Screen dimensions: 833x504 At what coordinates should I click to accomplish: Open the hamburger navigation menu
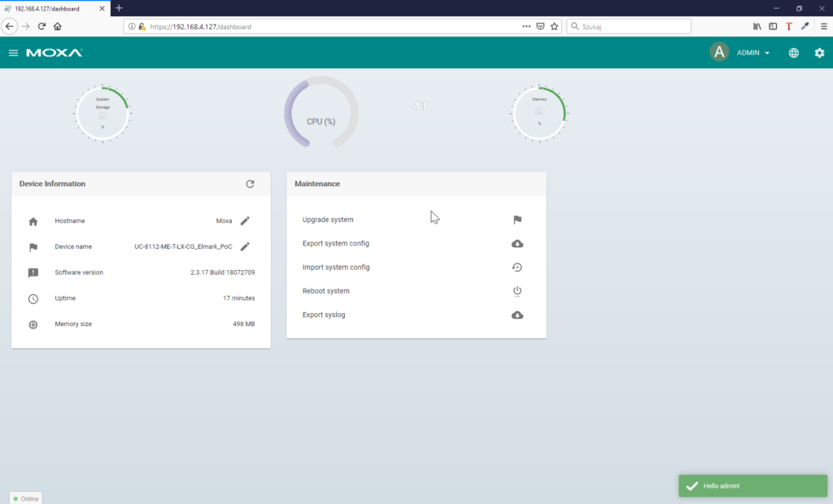(13, 53)
